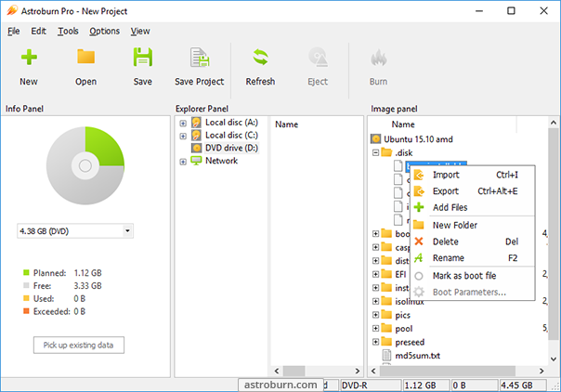Open the Edit menu
The height and width of the screenshot is (392, 561).
(39, 31)
